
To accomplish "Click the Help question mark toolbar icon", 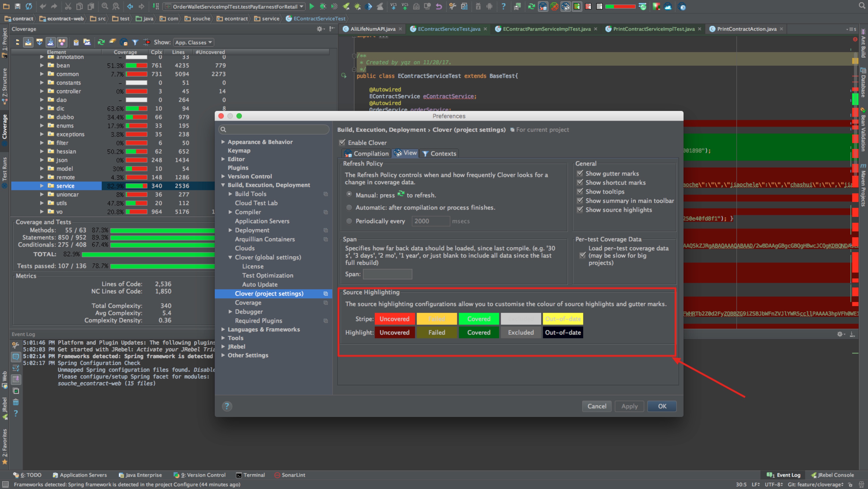I will (x=503, y=6).
